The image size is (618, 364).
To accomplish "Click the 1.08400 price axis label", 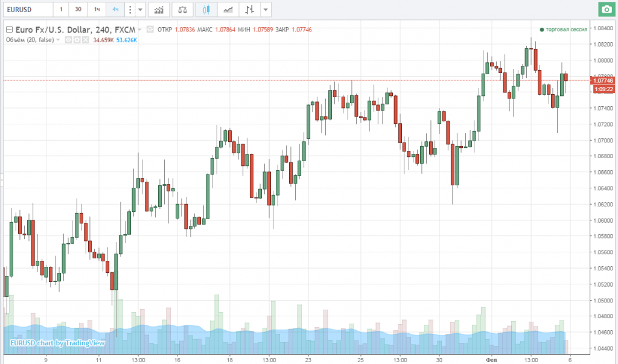I will point(603,28).
